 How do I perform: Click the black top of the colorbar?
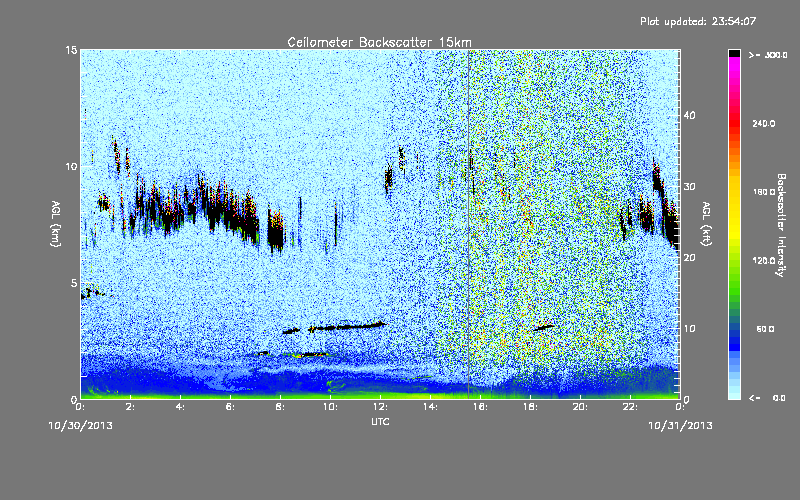point(734,53)
